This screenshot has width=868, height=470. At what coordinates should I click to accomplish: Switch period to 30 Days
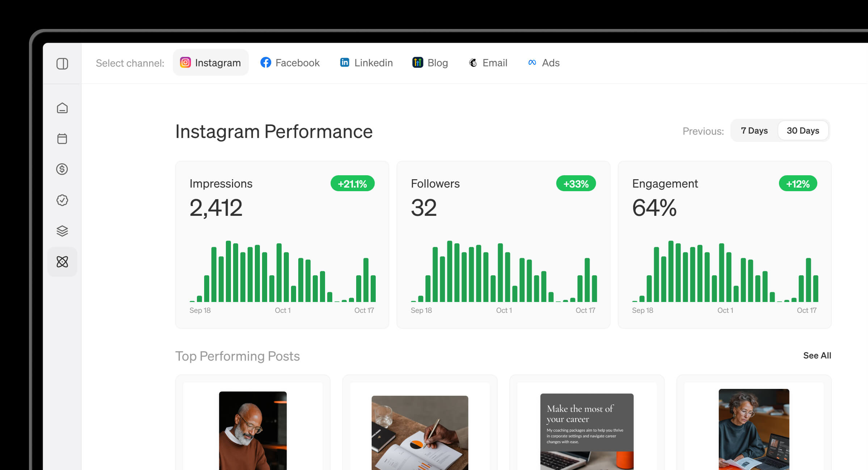tap(802, 131)
